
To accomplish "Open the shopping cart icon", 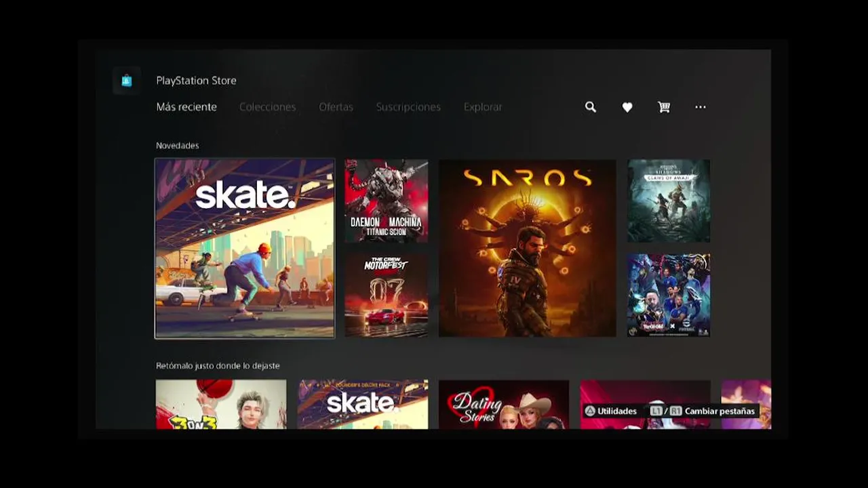I will click(664, 107).
